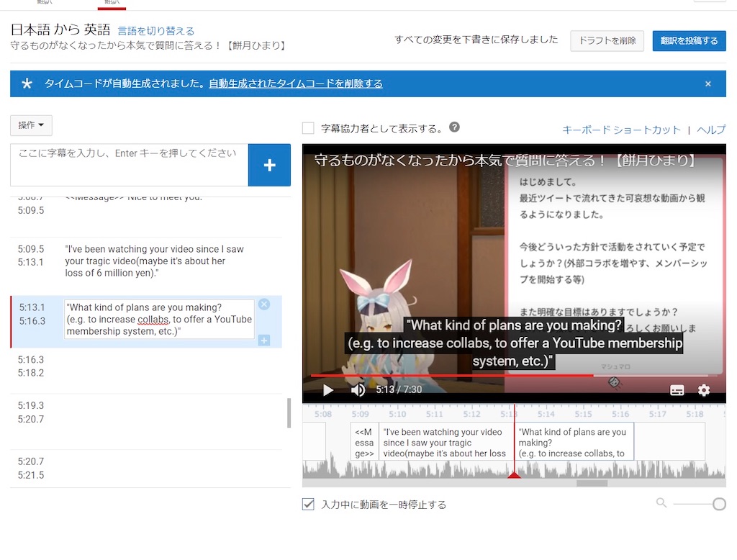The width and height of the screenshot is (737, 560).
Task: Edit the 'What kind of plans' caption text box
Action: click(x=159, y=320)
